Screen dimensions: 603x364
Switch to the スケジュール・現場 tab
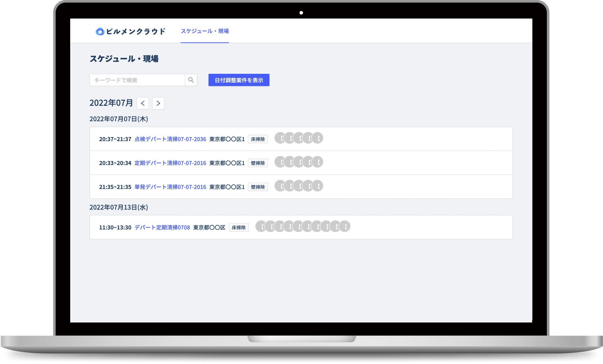[x=205, y=31]
